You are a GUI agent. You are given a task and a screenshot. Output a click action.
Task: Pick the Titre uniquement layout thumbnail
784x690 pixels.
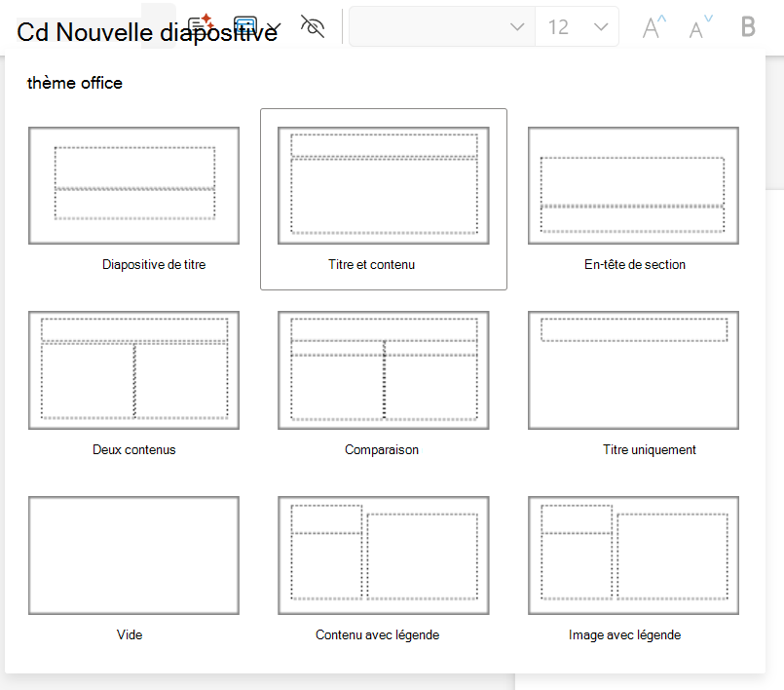(x=633, y=370)
